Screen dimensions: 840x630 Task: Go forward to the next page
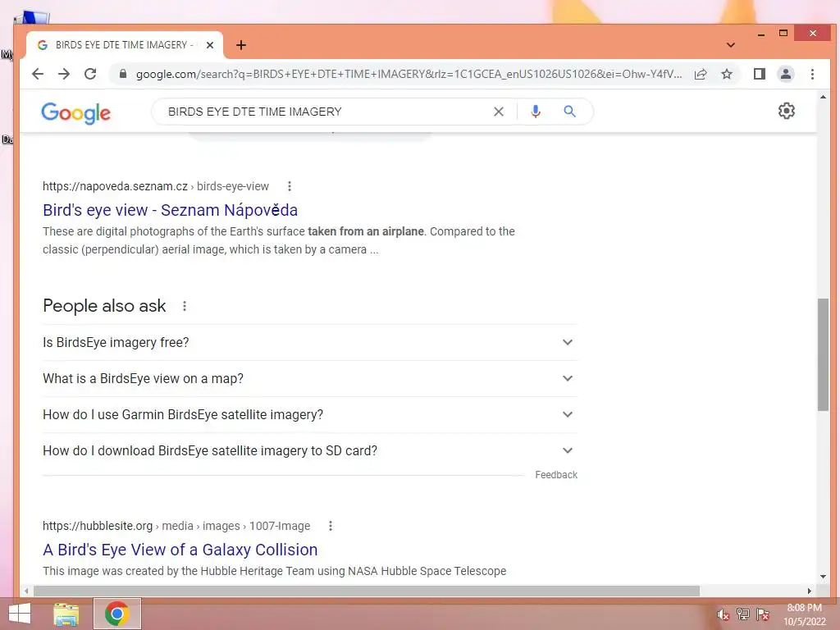(64, 74)
